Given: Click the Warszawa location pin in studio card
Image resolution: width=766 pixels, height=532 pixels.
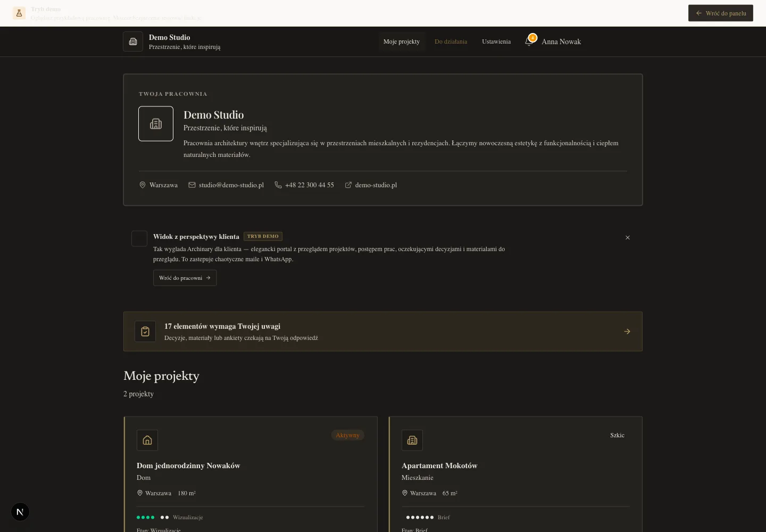Looking at the screenshot, I should 143,185.
